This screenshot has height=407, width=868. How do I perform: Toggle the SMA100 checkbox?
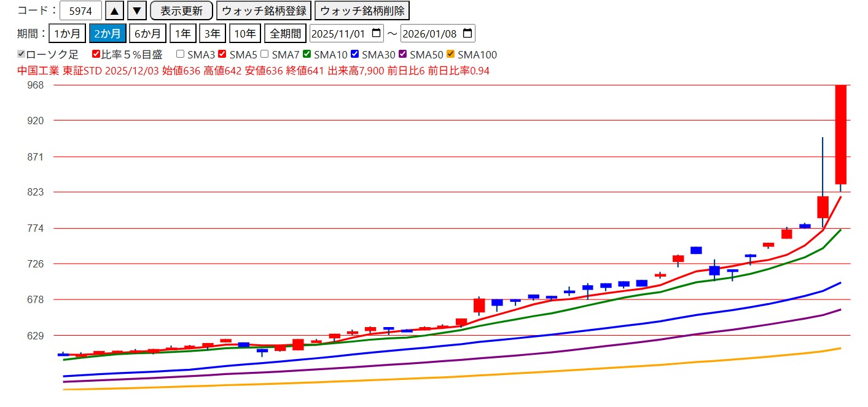[x=451, y=54]
